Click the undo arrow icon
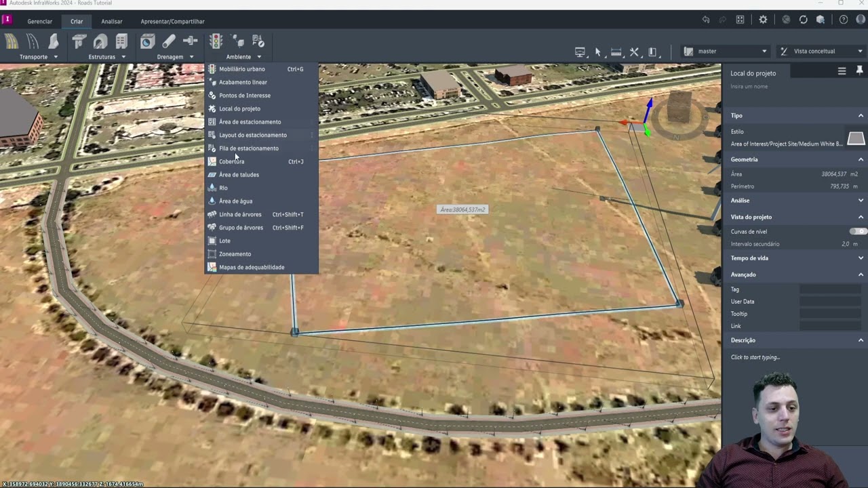The height and width of the screenshot is (488, 868). point(706,20)
